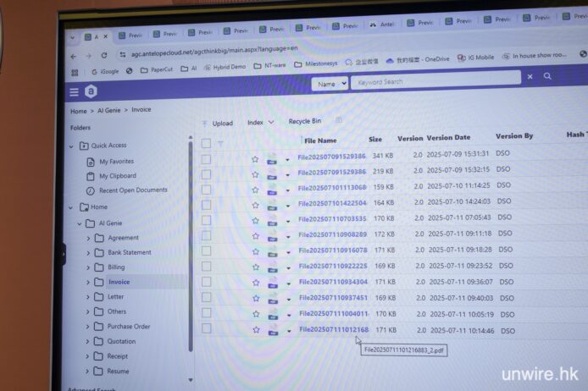Click the search magnifier icon
The image size is (588, 391).
coord(547,76)
